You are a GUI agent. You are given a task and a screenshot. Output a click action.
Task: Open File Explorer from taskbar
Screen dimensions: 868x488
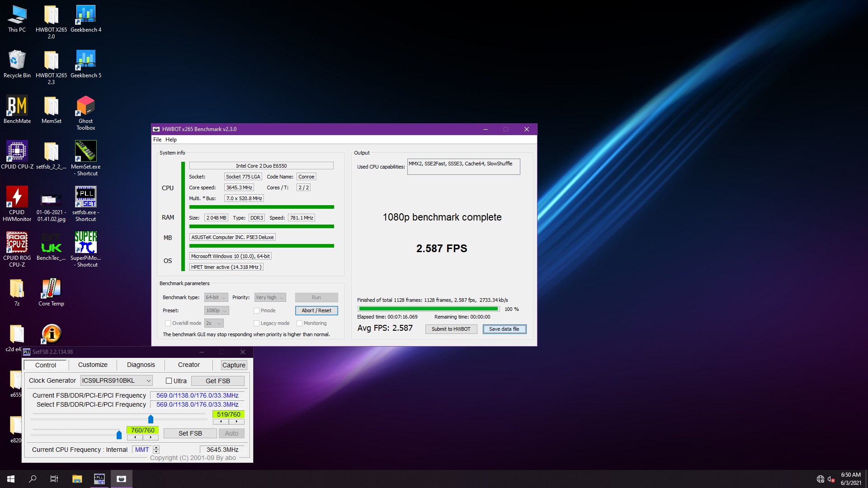[77, 479]
